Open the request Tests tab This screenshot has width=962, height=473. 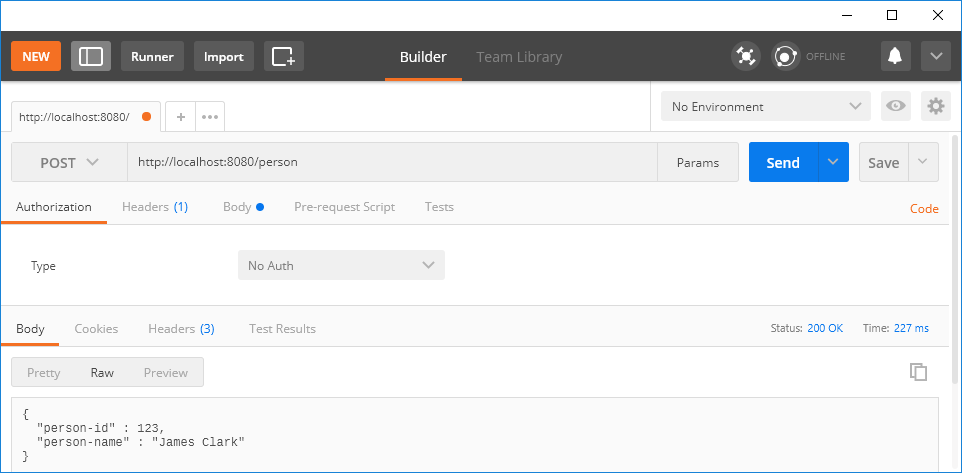point(439,207)
